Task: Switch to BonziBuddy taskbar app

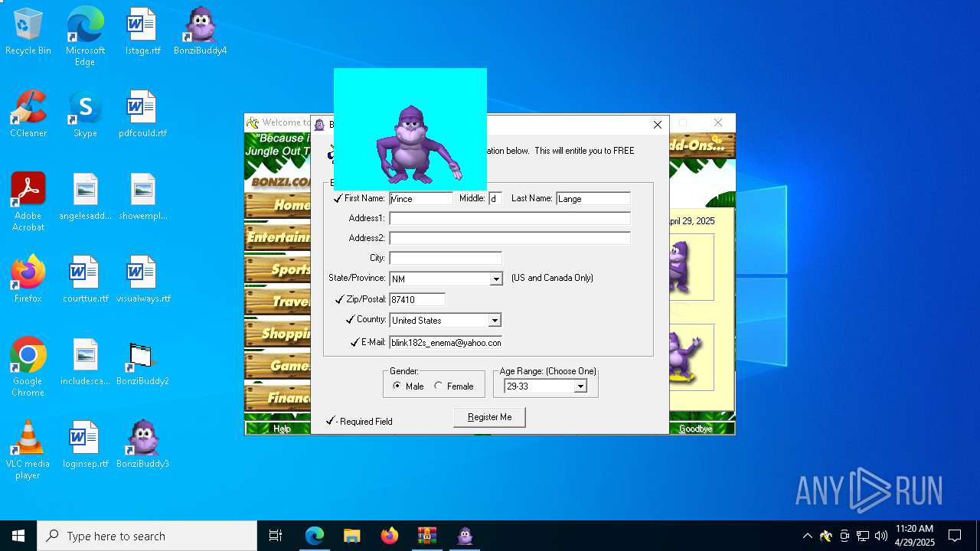Action: [465, 536]
